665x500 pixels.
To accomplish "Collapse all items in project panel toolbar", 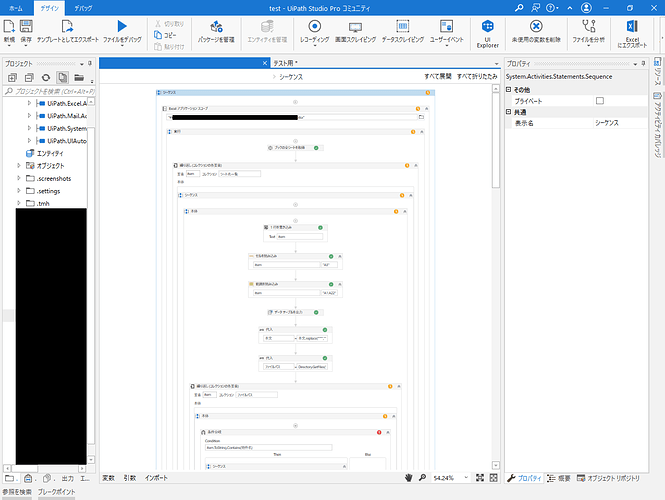I will click(29, 78).
